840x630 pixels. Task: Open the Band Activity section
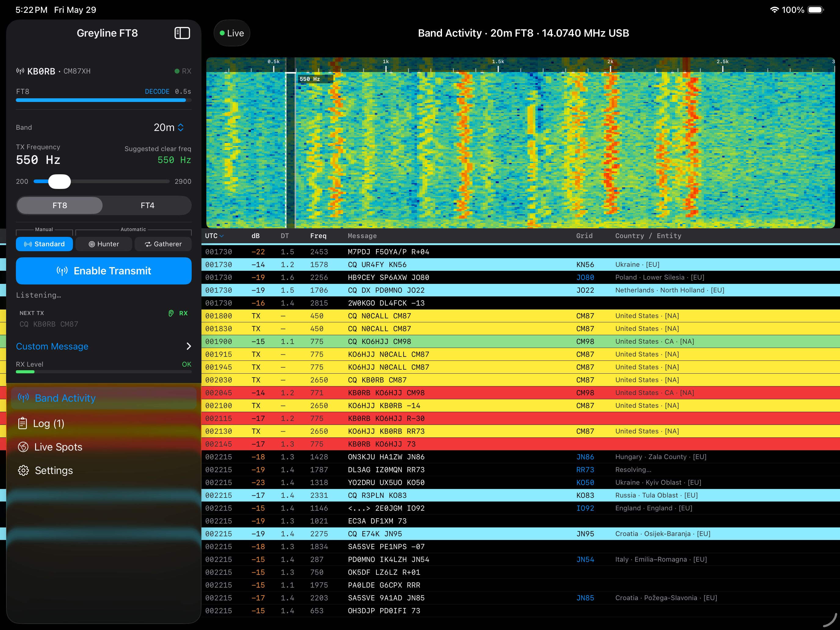(104, 398)
